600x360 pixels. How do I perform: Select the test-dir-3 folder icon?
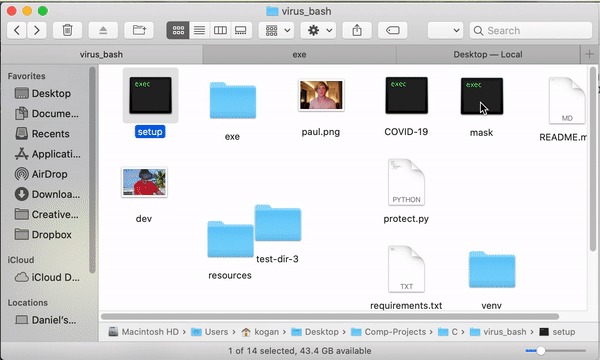[278, 223]
